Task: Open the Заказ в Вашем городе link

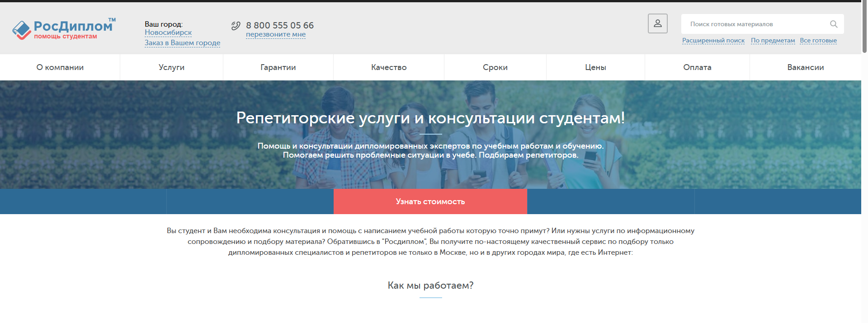Action: point(182,43)
